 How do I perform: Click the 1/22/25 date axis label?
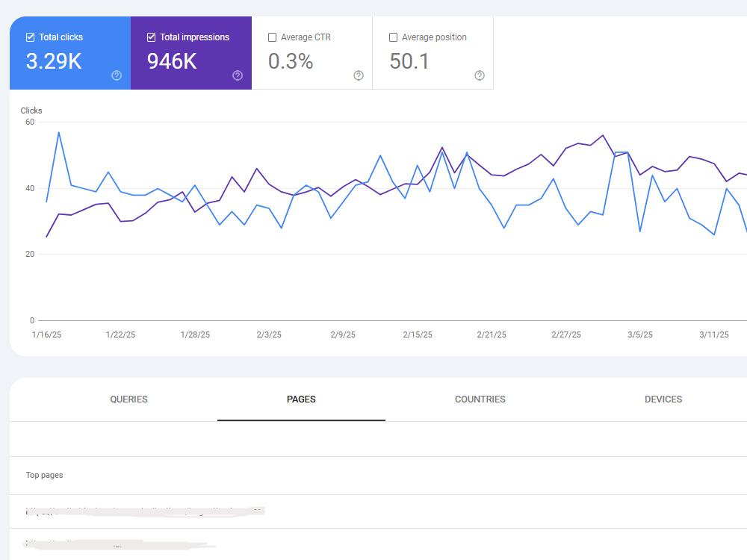pyautogui.click(x=120, y=335)
